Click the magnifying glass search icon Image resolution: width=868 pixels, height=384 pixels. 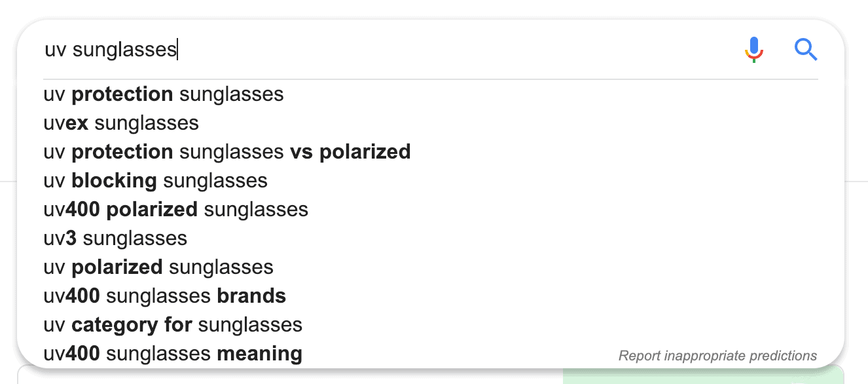click(x=806, y=49)
